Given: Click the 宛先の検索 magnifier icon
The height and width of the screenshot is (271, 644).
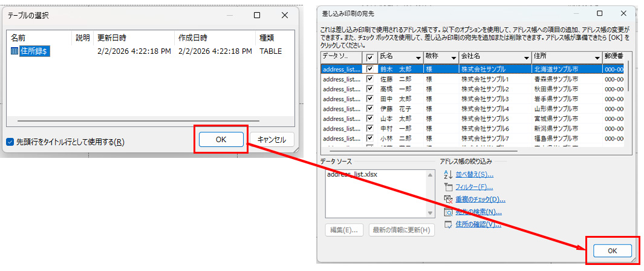Looking at the screenshot, I should [448, 212].
